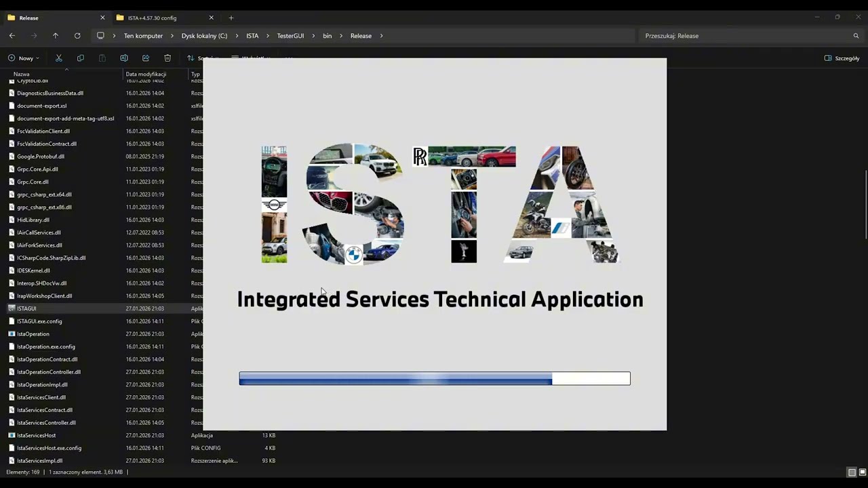Click the Rename icon in toolbar
This screenshot has width=868, height=488.
pyautogui.click(x=124, y=58)
